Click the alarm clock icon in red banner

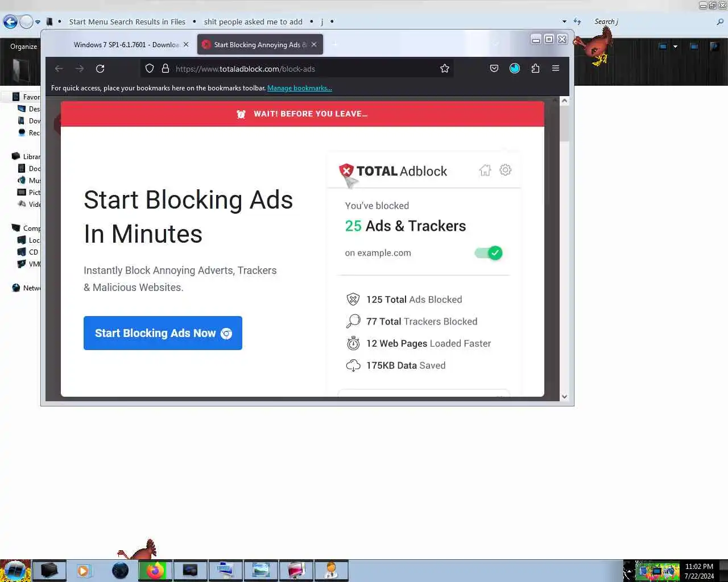point(241,114)
